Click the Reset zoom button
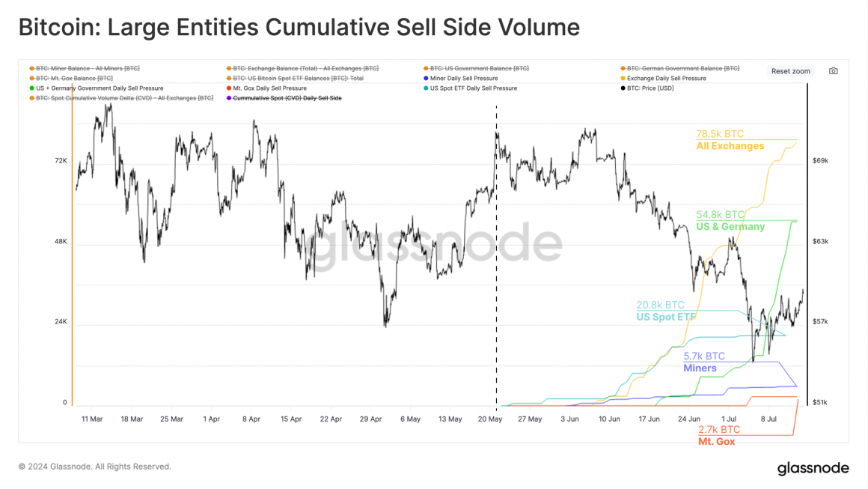This screenshot has width=868, height=489. (790, 71)
